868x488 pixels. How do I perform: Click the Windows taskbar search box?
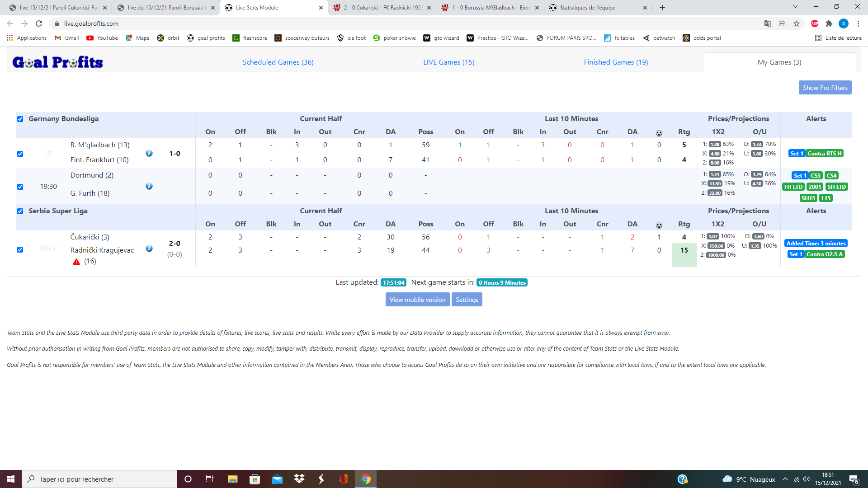[99, 479]
